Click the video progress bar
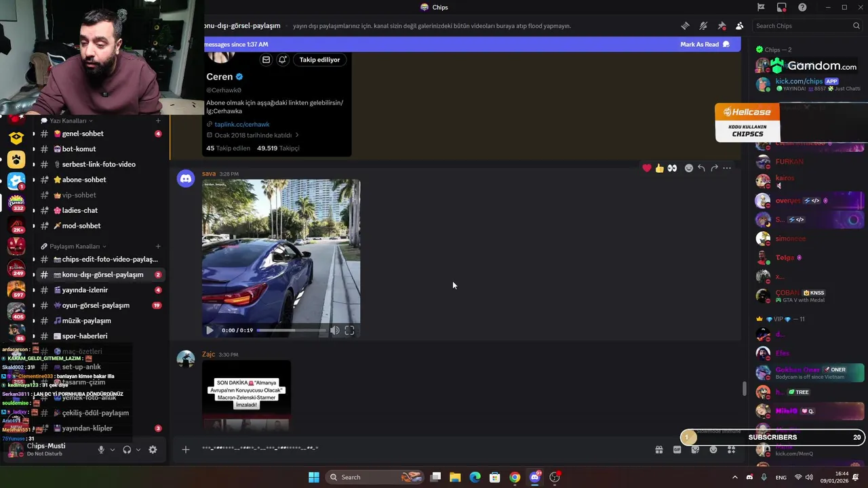The height and width of the screenshot is (488, 868). click(292, 330)
